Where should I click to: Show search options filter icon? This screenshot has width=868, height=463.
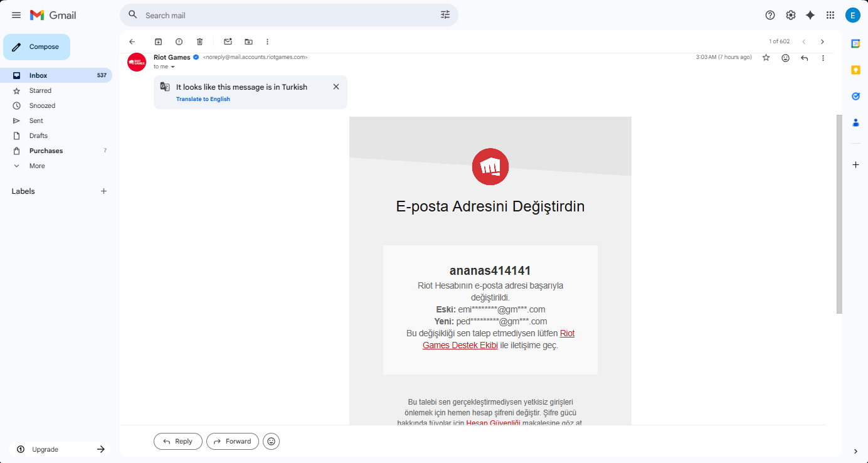[445, 15]
